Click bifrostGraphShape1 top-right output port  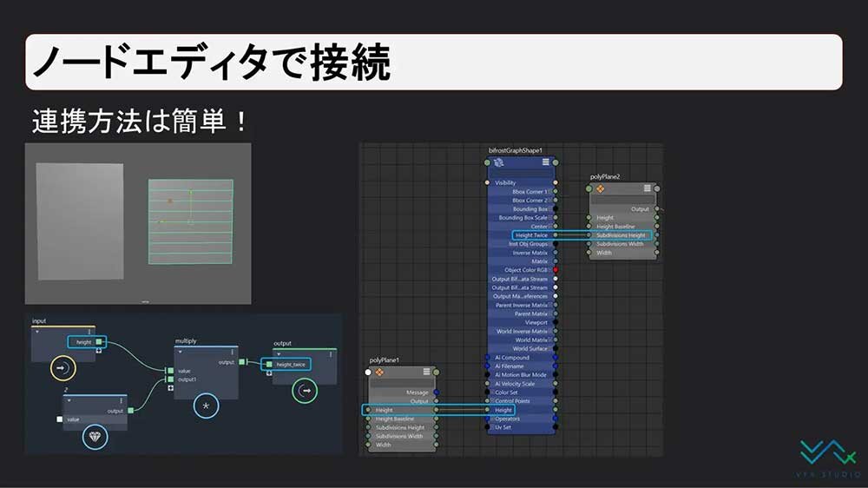click(556, 162)
